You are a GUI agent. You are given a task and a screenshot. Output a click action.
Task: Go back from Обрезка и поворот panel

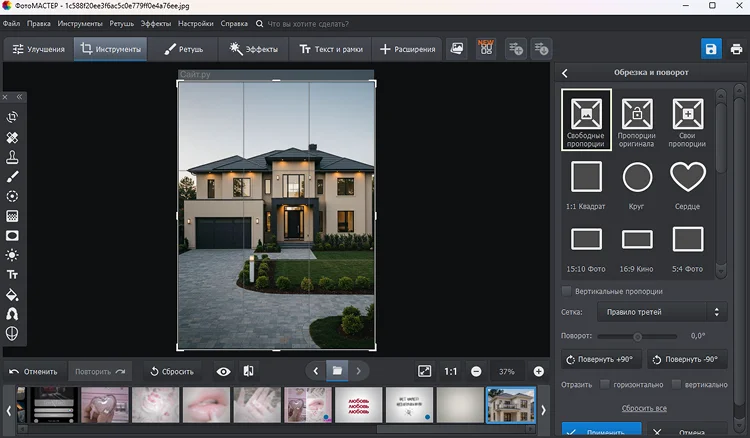click(x=565, y=73)
